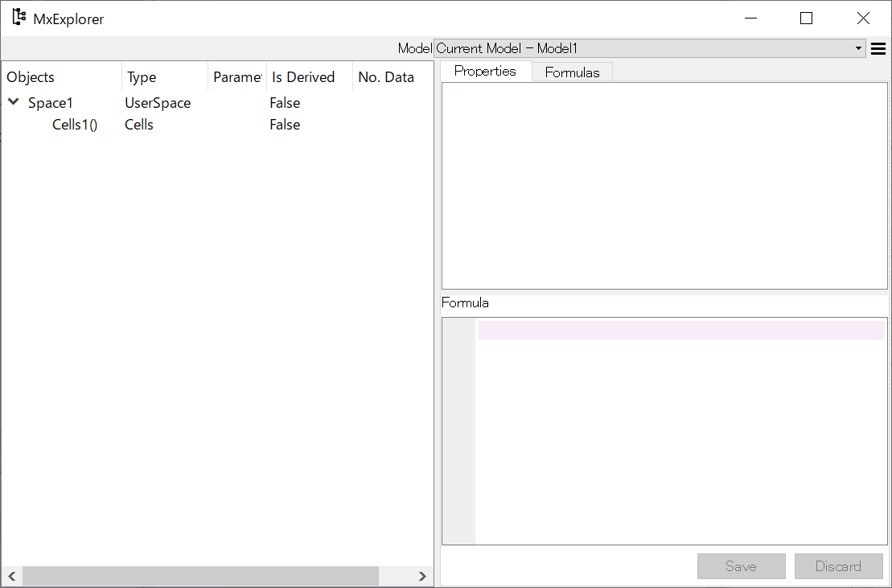
Task: Click the horizontal scrollbar thumb
Action: 200,576
